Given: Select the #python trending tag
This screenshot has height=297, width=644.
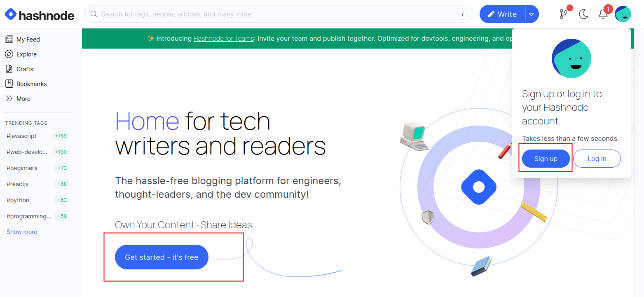Looking at the screenshot, I should [x=18, y=200].
